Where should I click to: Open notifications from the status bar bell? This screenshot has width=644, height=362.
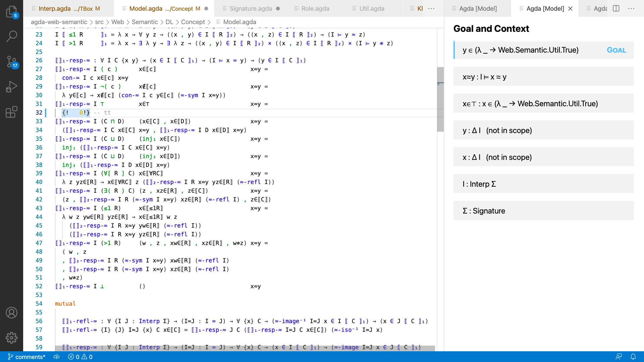633,357
